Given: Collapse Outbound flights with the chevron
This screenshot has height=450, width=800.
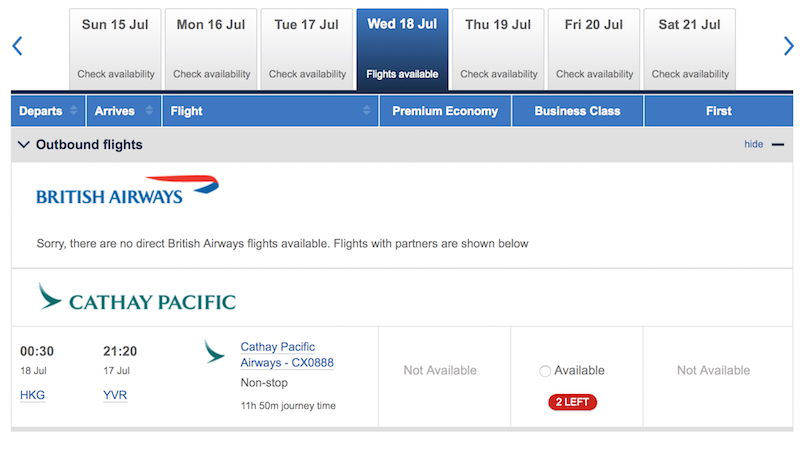Looking at the screenshot, I should tap(23, 145).
